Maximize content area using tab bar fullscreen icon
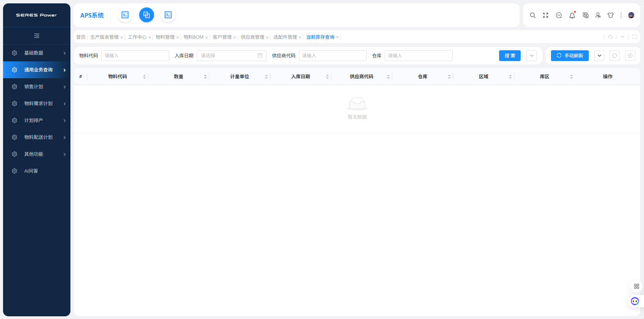Screen dimensions: 644x319 click(635, 37)
